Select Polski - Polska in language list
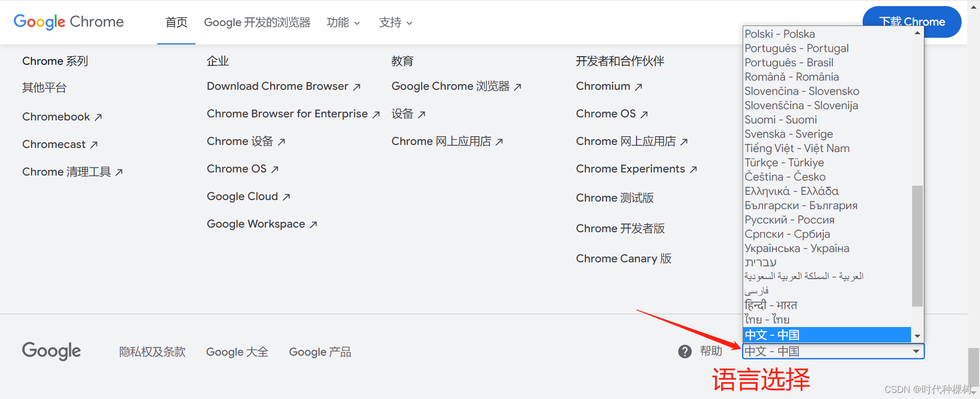 [x=827, y=34]
